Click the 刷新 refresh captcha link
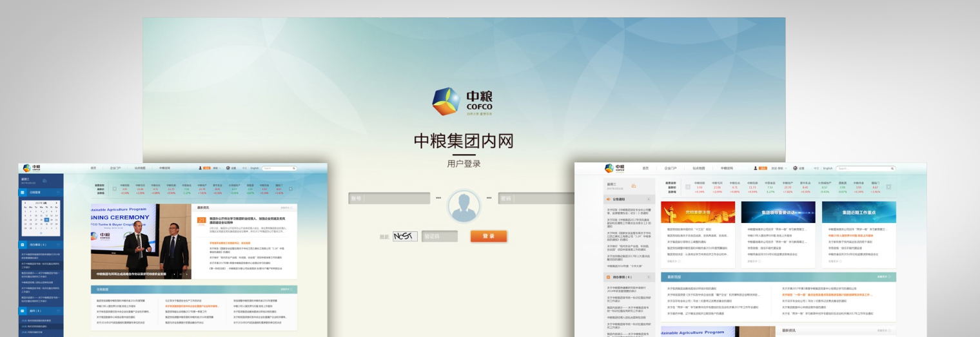980x337 pixels. click(x=384, y=237)
